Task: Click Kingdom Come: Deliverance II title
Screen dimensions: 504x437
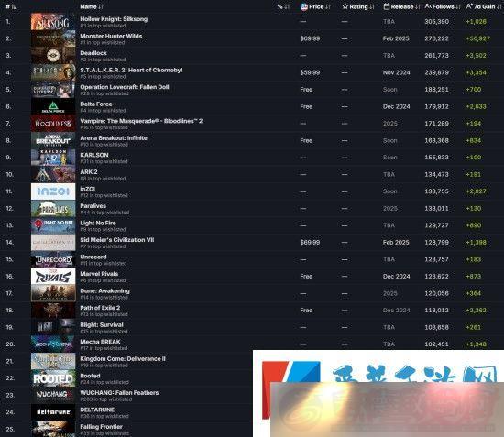Action: pyautogui.click(x=123, y=358)
